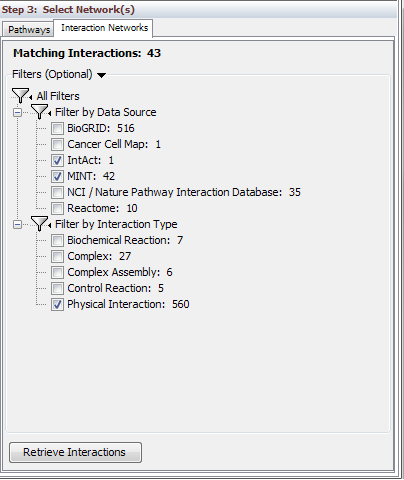Image resolution: width=404 pixels, height=480 pixels.
Task: Enable the Reactome checkbox
Action: click(57, 208)
